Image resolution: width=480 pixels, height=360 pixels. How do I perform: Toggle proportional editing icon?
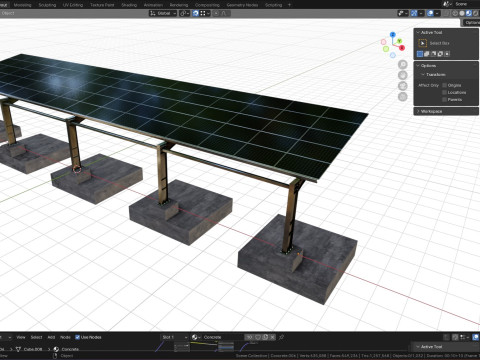pyautogui.click(x=216, y=13)
